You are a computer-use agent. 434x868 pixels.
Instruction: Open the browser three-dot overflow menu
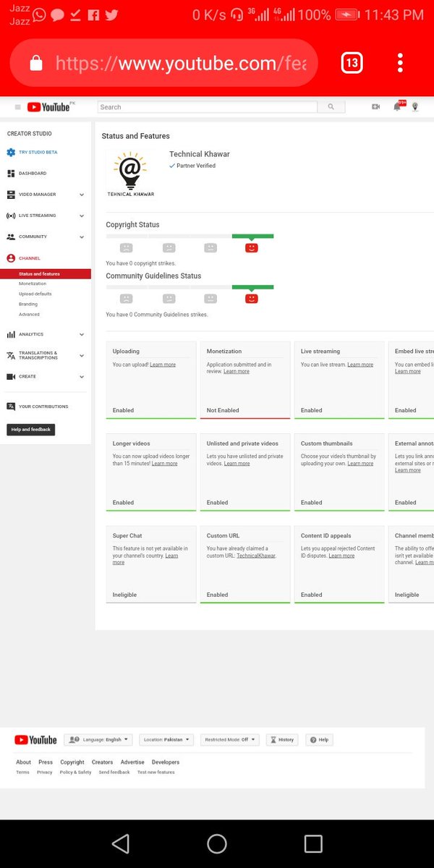pyautogui.click(x=400, y=64)
